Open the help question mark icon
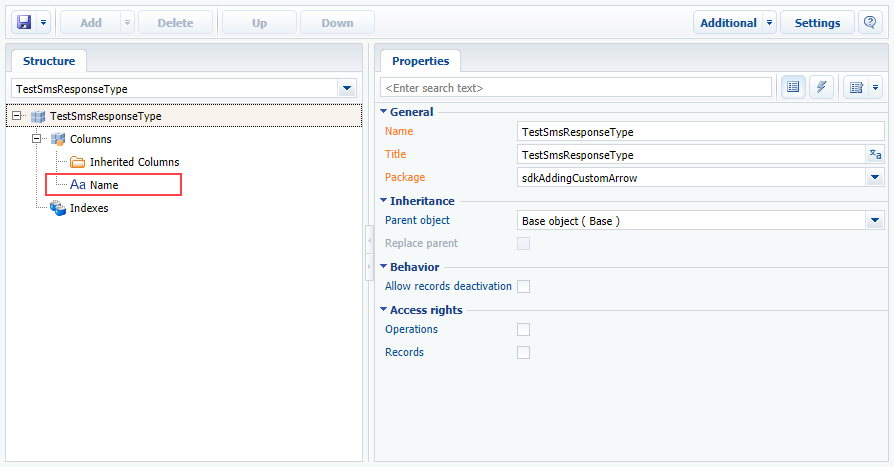Image resolution: width=894 pixels, height=467 pixels. coord(870,23)
